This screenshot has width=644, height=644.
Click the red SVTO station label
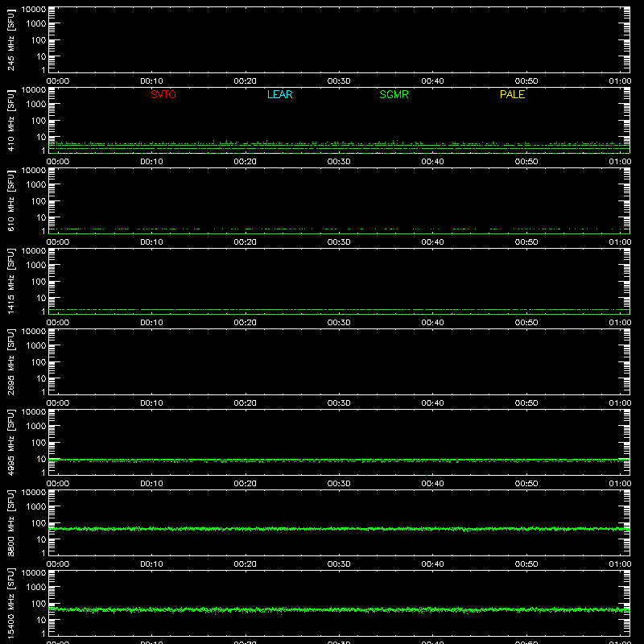(x=163, y=94)
